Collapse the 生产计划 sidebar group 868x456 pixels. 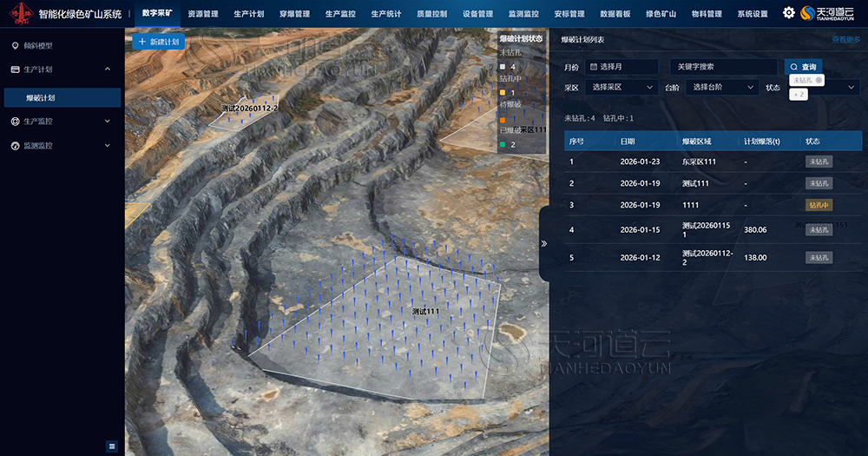point(108,69)
